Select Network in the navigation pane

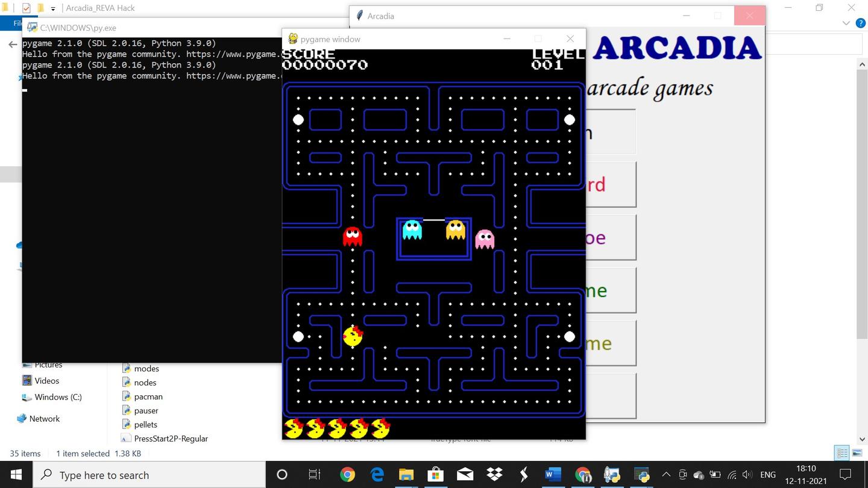[38, 419]
